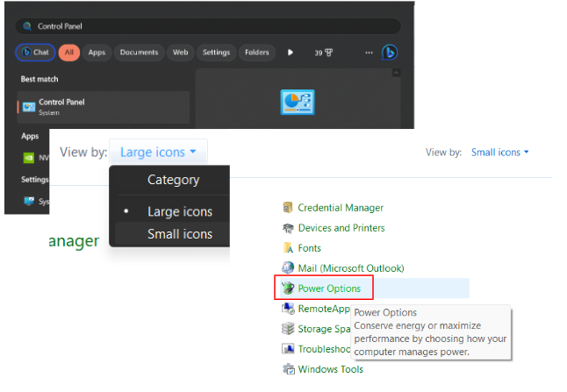Click the NVIDIA app icon under Apps
Screen dimensions: 567x392
(29, 158)
